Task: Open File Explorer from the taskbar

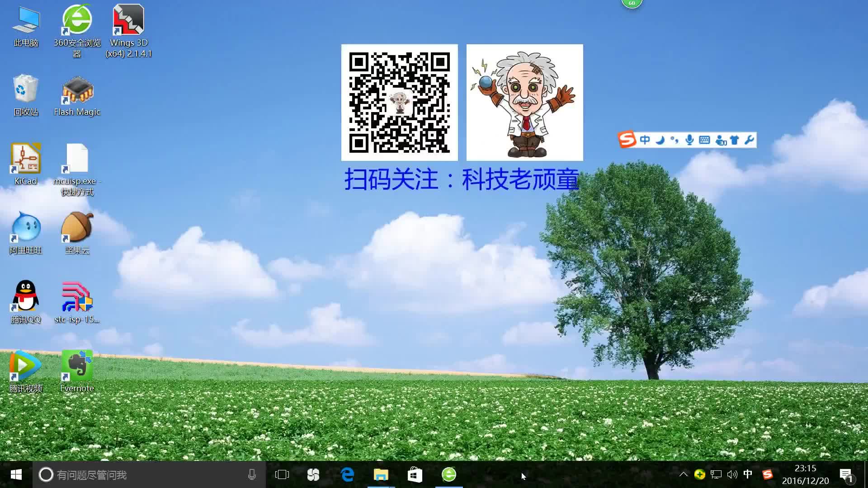Action: point(381,474)
